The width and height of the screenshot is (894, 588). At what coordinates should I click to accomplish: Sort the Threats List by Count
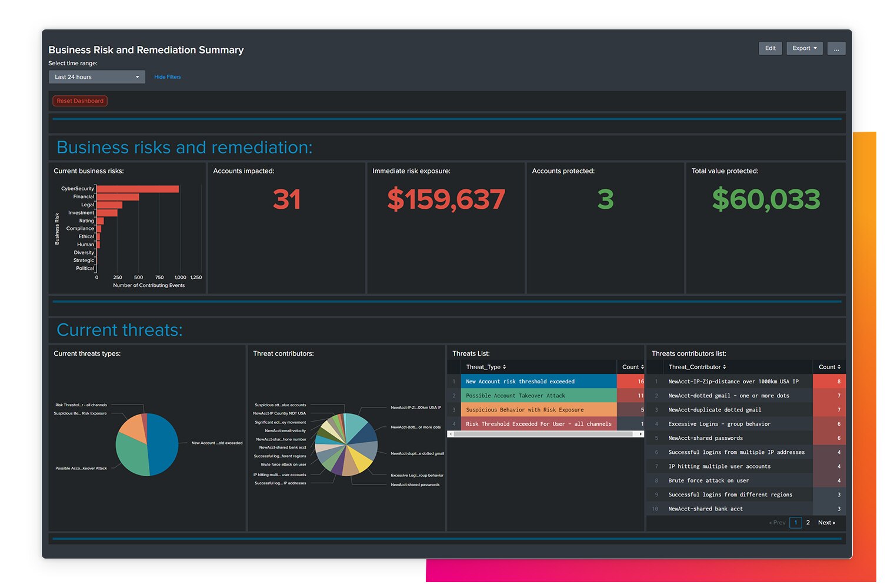tap(632, 366)
